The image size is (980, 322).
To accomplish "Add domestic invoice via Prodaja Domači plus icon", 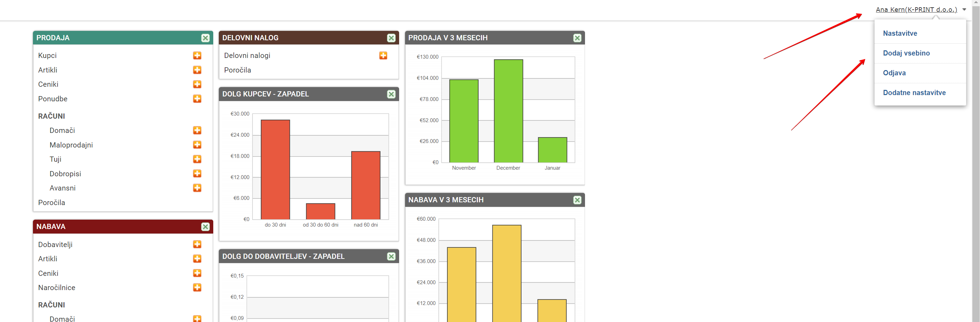I will [x=197, y=130].
